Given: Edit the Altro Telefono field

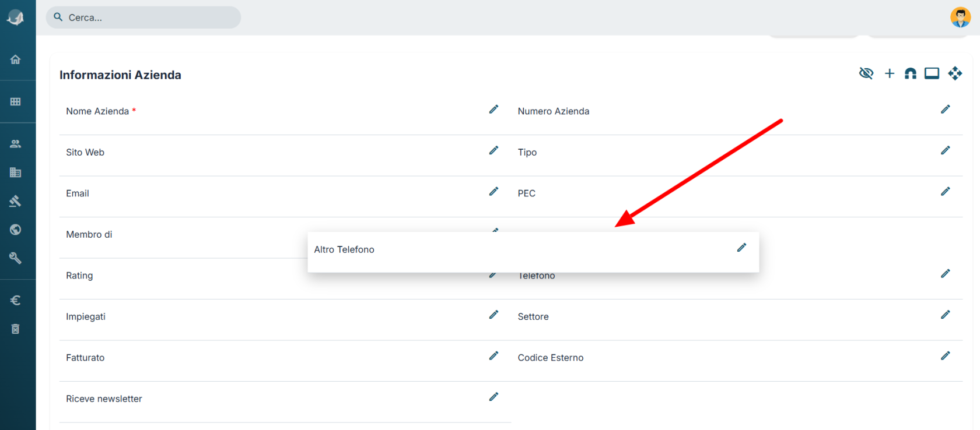Looking at the screenshot, I should pyautogui.click(x=741, y=248).
